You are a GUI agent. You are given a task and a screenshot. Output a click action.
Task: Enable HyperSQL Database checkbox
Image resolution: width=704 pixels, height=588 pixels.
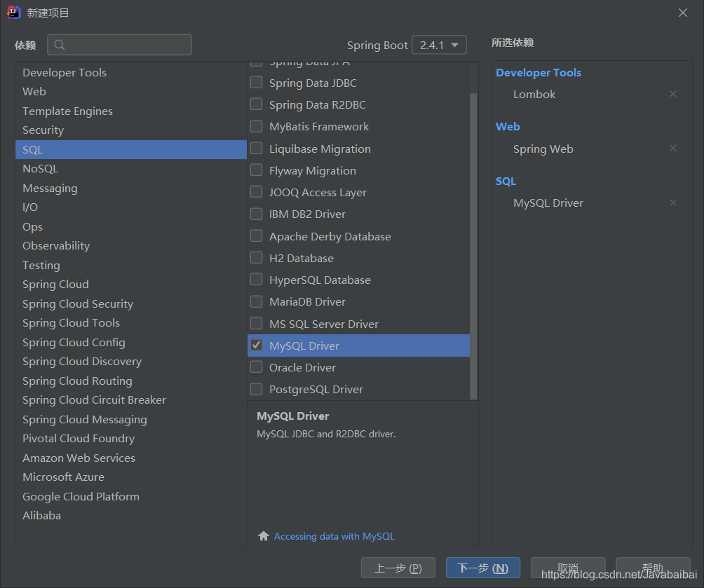[257, 279]
